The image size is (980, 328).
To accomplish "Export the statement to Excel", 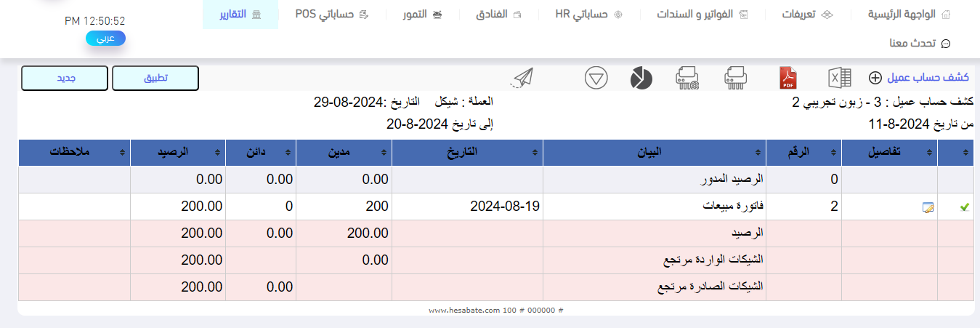I will click(839, 77).
